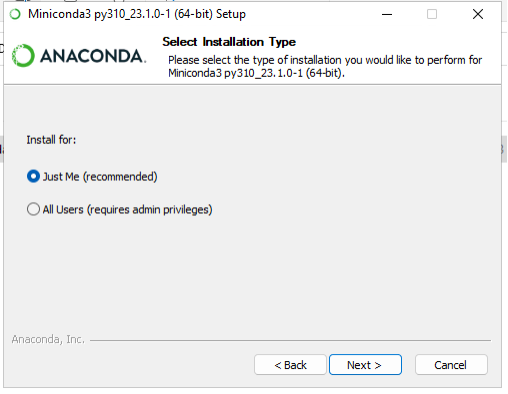
Task: Select the All Users radio button
Action: click(x=33, y=209)
